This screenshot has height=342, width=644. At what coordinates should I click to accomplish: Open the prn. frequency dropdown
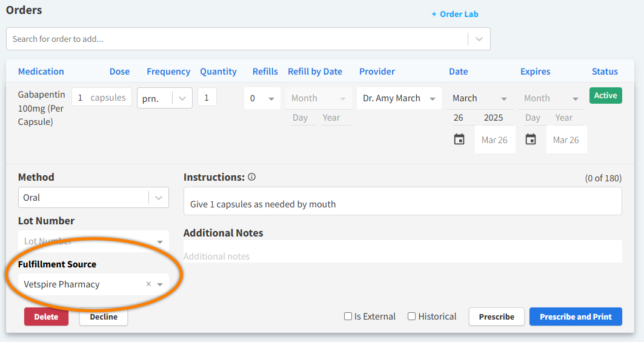(x=182, y=98)
